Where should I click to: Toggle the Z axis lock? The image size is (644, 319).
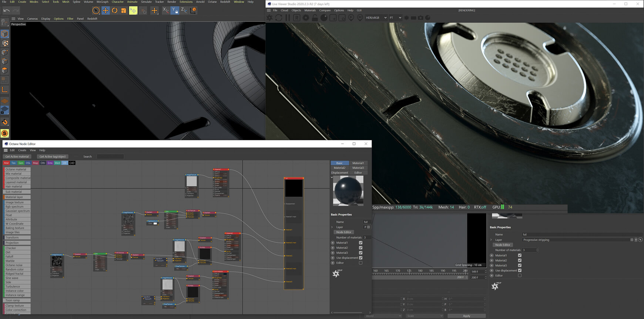(x=184, y=10)
